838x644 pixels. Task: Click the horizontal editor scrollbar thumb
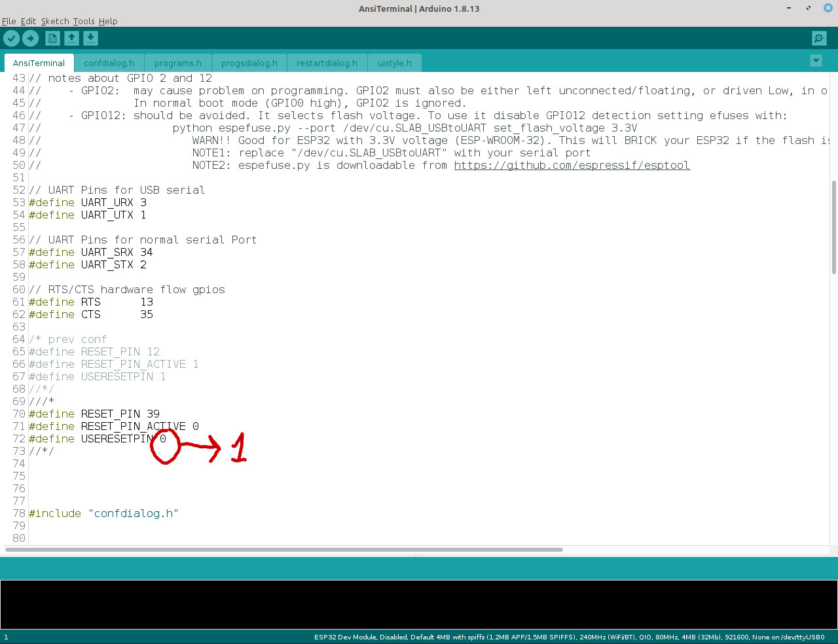coord(284,550)
